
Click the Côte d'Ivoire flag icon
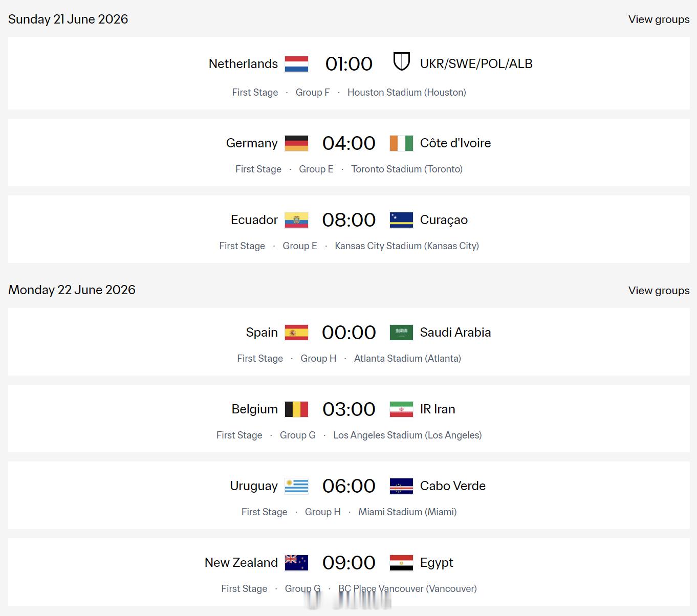pyautogui.click(x=401, y=143)
